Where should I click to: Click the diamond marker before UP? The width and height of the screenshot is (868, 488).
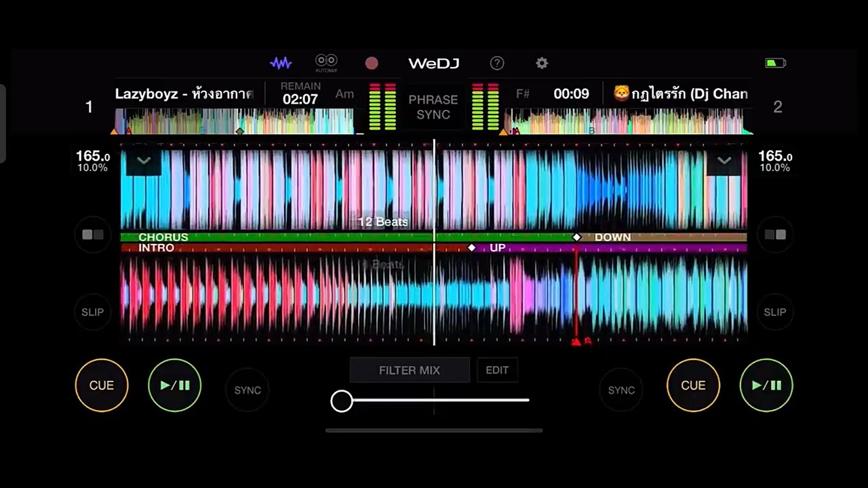point(472,248)
